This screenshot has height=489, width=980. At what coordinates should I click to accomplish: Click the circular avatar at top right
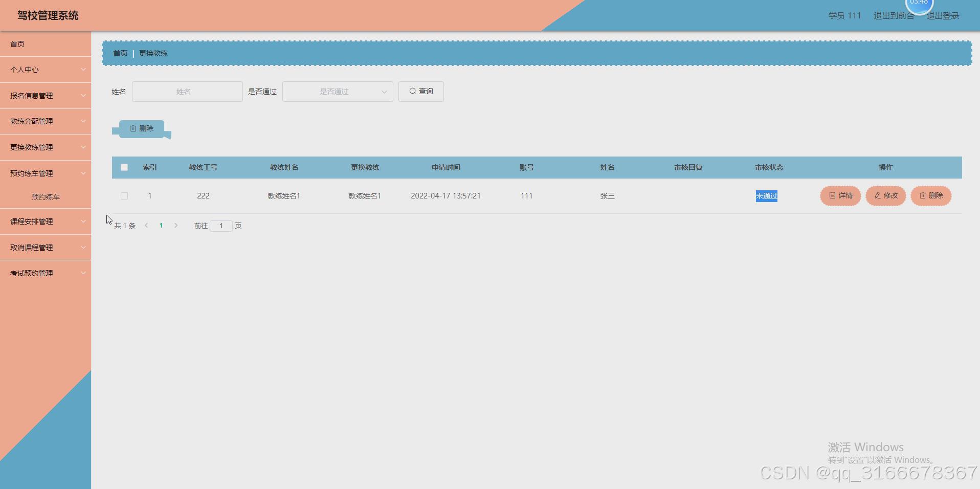(919, 4)
